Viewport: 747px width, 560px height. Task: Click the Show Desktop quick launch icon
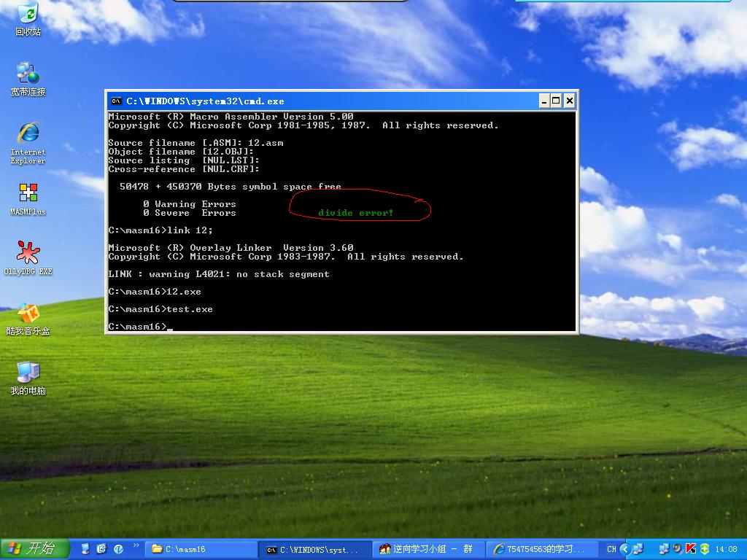[x=85, y=549]
